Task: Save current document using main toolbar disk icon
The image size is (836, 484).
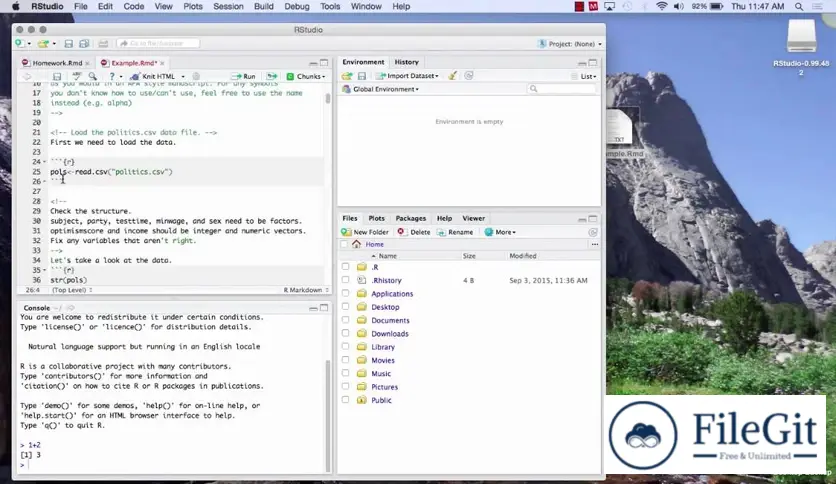Action: pos(68,43)
